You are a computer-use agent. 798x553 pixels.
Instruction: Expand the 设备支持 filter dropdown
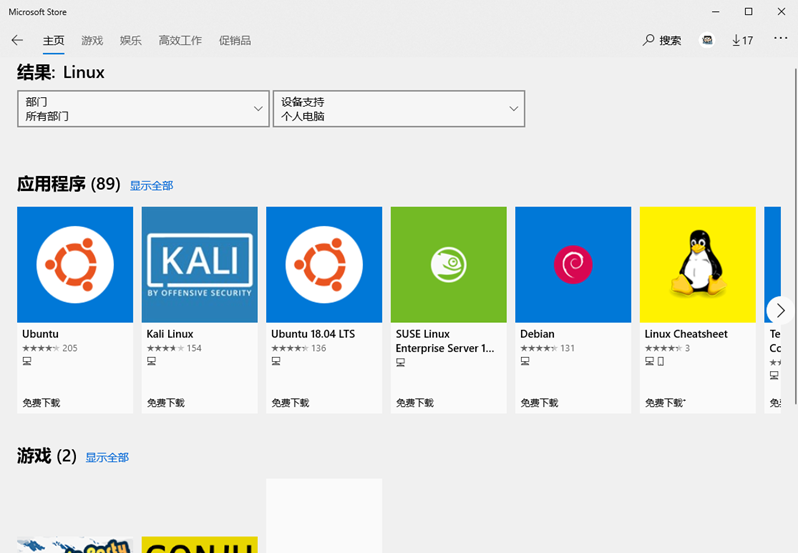pos(398,109)
